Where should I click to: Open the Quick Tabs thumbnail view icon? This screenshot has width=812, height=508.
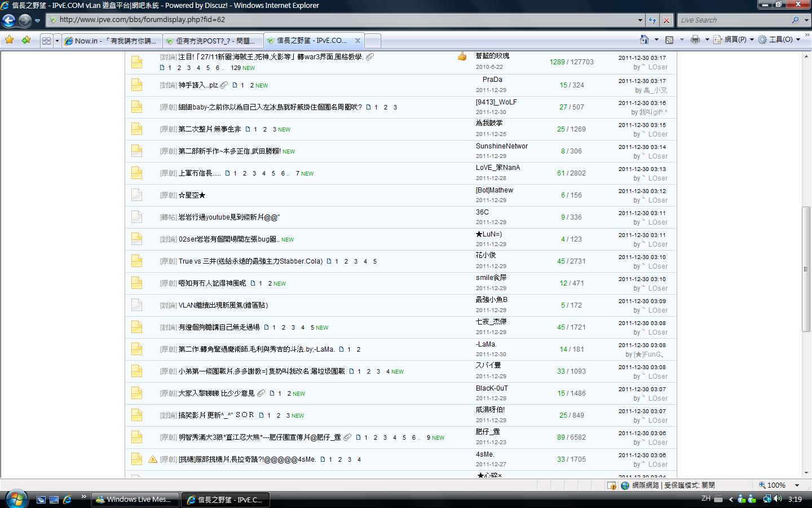46,41
